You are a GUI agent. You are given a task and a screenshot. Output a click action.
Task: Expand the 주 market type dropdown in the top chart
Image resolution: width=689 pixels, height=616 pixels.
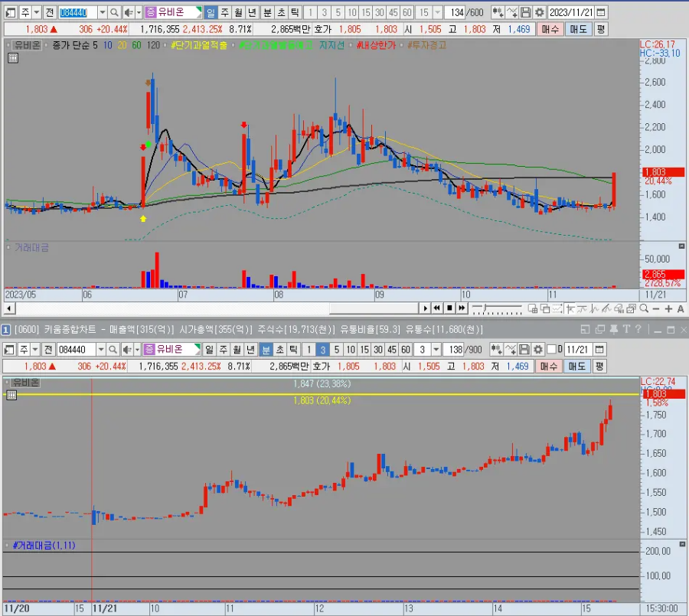[37, 12]
